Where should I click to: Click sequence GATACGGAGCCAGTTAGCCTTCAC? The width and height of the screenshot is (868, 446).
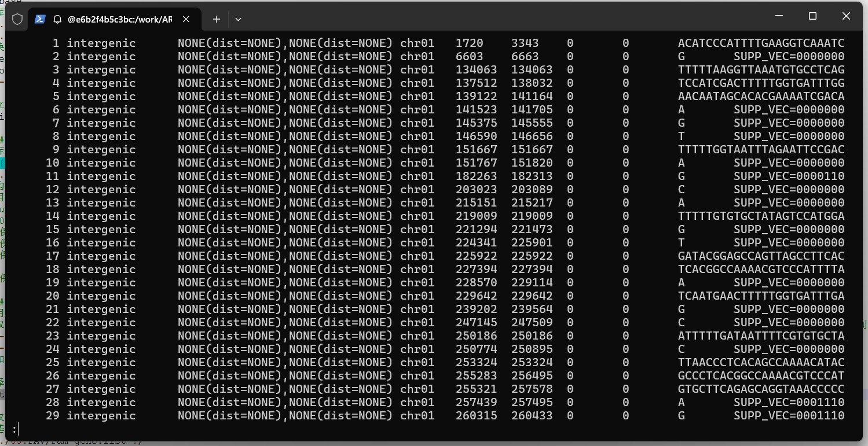tap(761, 256)
